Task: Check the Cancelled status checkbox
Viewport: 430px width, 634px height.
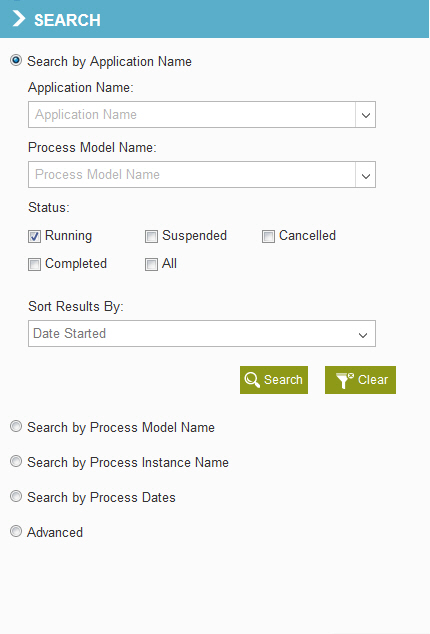Action: click(x=268, y=236)
